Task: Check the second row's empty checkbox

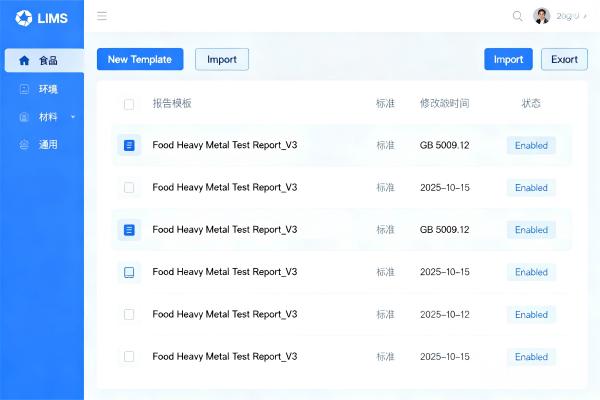Action: (x=129, y=188)
